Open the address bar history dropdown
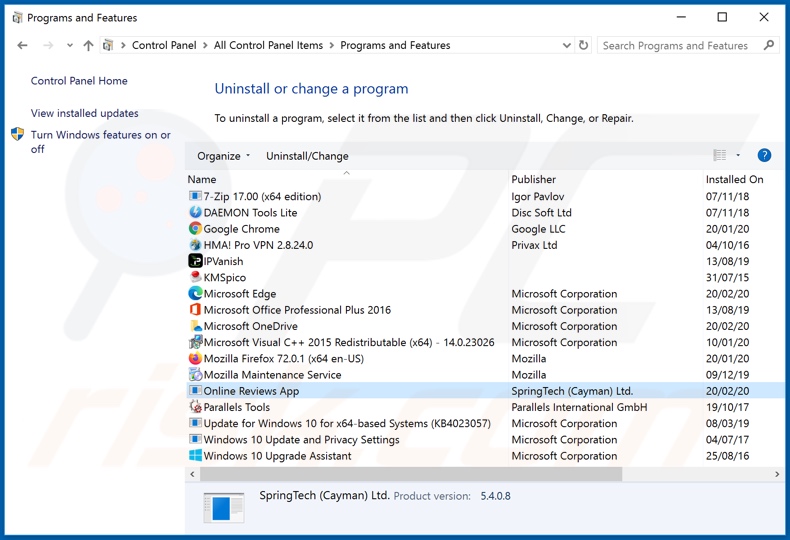 (567, 45)
